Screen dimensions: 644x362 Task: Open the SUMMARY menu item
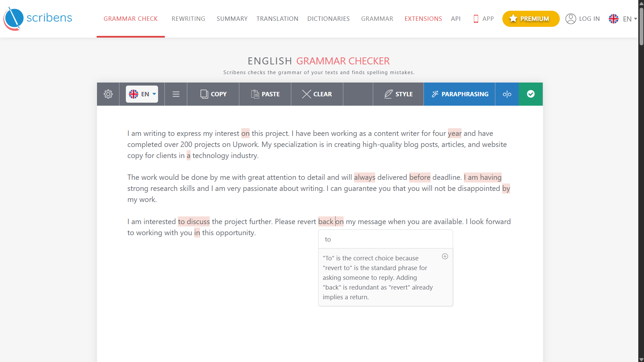(232, 19)
